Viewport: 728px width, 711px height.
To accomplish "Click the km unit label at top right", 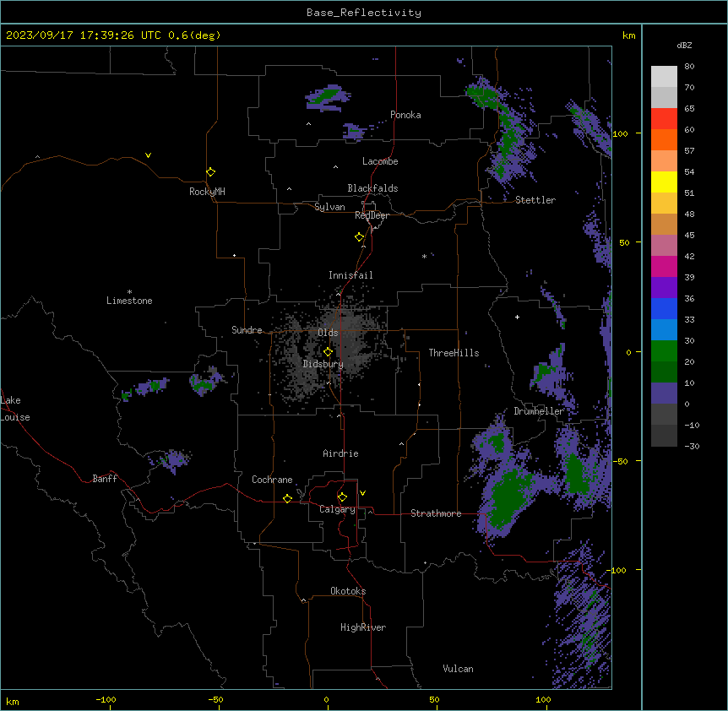I will click(628, 35).
